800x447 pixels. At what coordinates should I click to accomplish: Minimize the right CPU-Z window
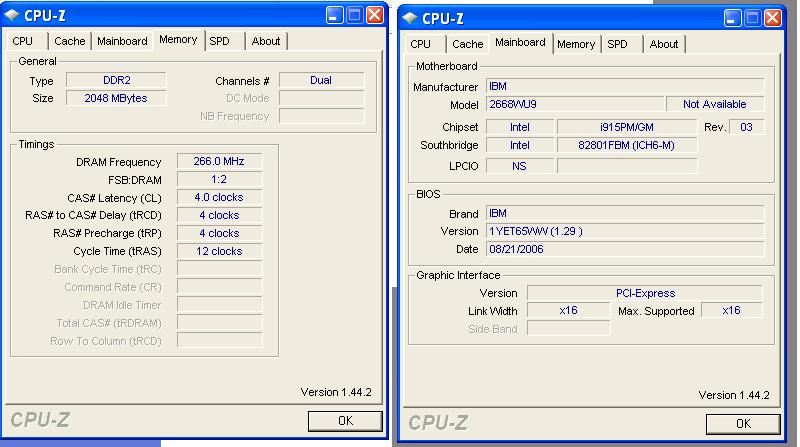click(x=733, y=18)
